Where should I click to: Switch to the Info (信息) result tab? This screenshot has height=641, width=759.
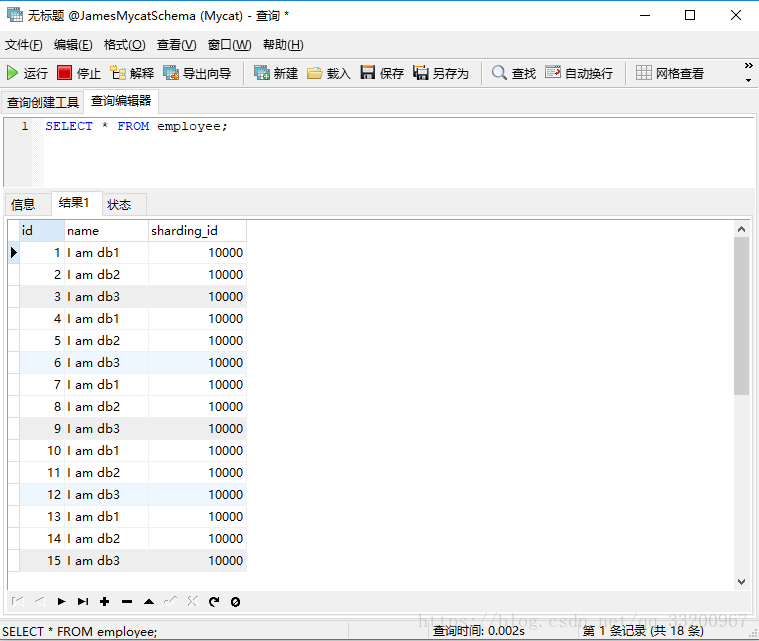coord(23,204)
